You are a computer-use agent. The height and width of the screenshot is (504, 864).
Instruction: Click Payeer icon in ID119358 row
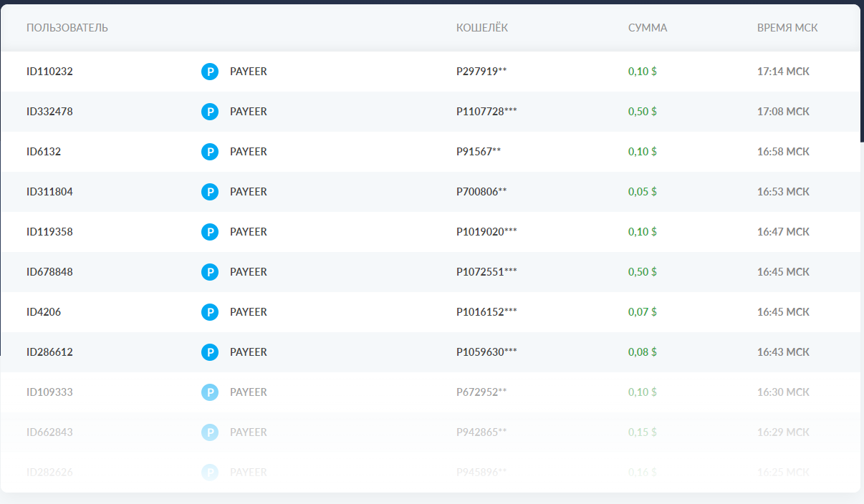209,232
